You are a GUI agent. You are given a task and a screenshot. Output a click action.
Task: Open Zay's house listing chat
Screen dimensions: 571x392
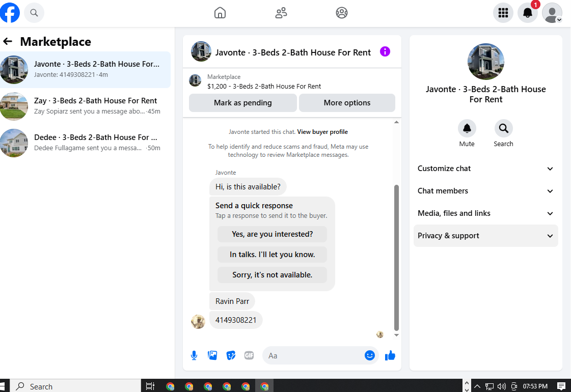[x=85, y=106]
